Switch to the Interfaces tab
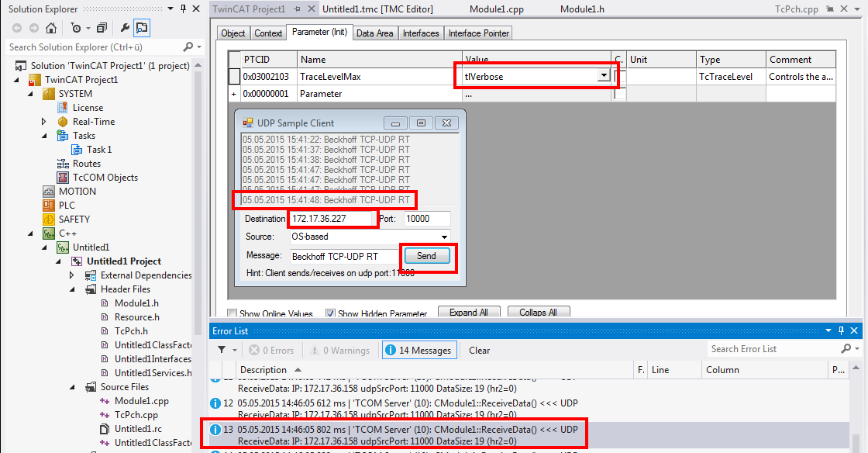Screen dimensions: 868x453 (421, 33)
